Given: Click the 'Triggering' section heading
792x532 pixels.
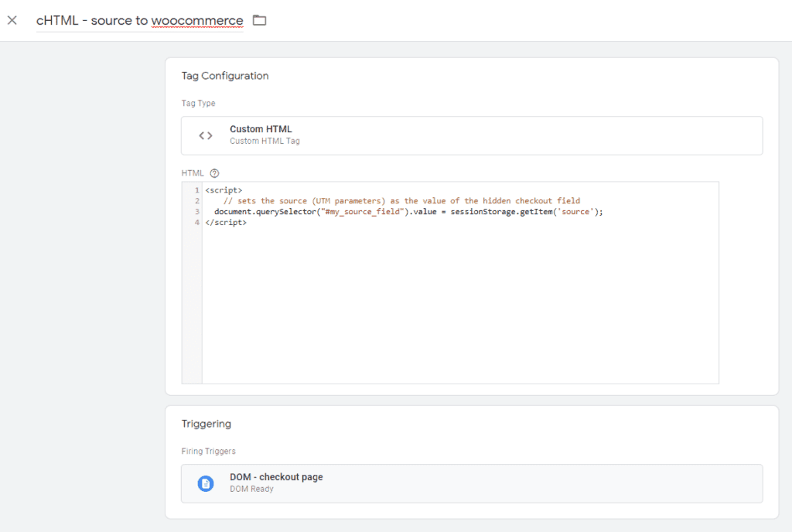Looking at the screenshot, I should point(206,424).
